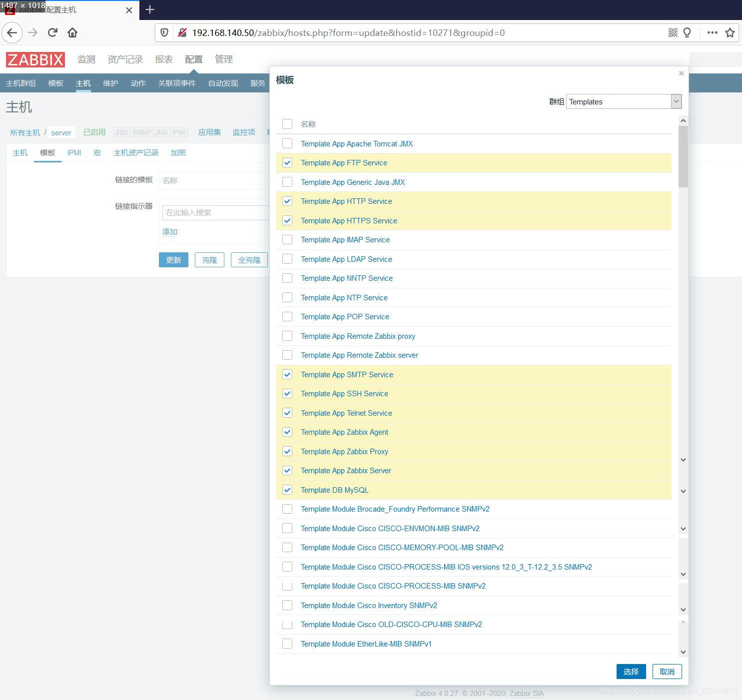Uncheck Template App FTP Service checkbox
Viewport: 742px width, 700px height.
(287, 163)
